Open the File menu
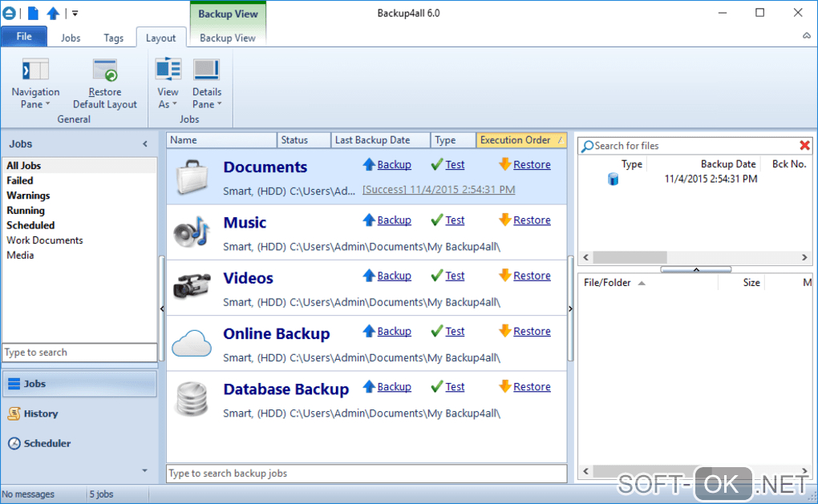 [24, 37]
